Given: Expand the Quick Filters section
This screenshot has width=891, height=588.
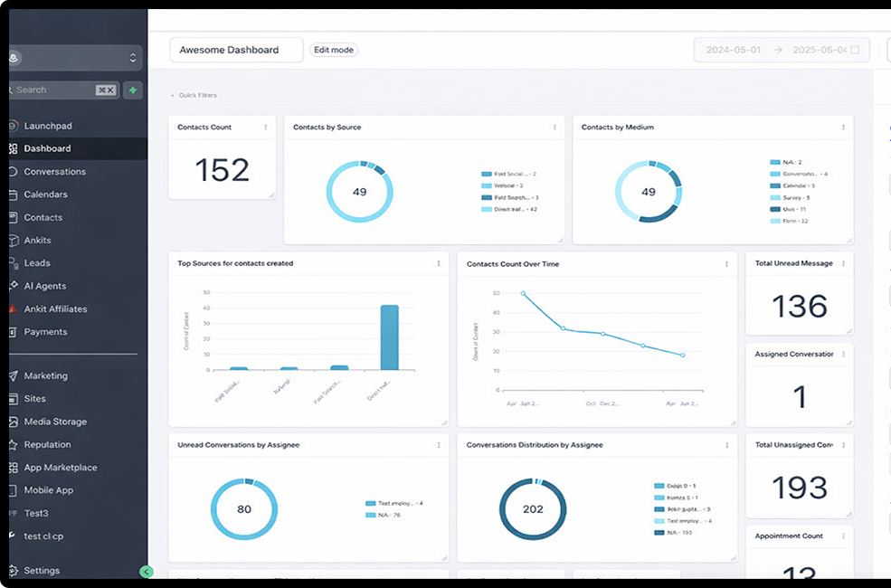Looking at the screenshot, I should (x=194, y=95).
